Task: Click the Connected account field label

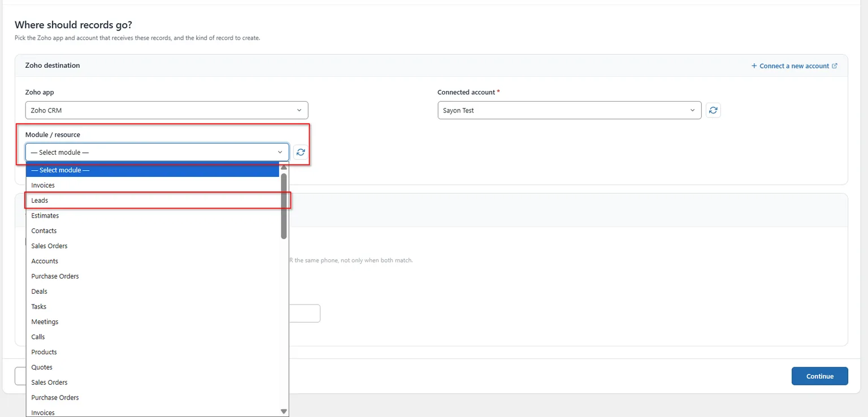Action: (x=466, y=92)
